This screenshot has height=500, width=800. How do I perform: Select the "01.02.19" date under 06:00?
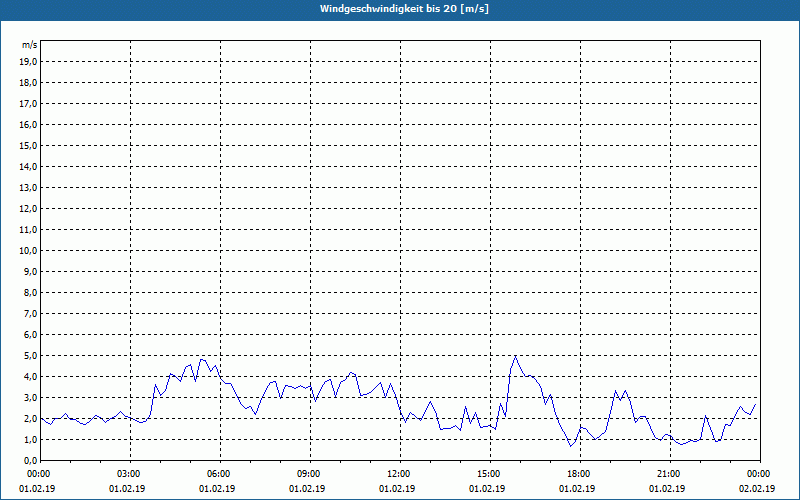click(x=217, y=489)
